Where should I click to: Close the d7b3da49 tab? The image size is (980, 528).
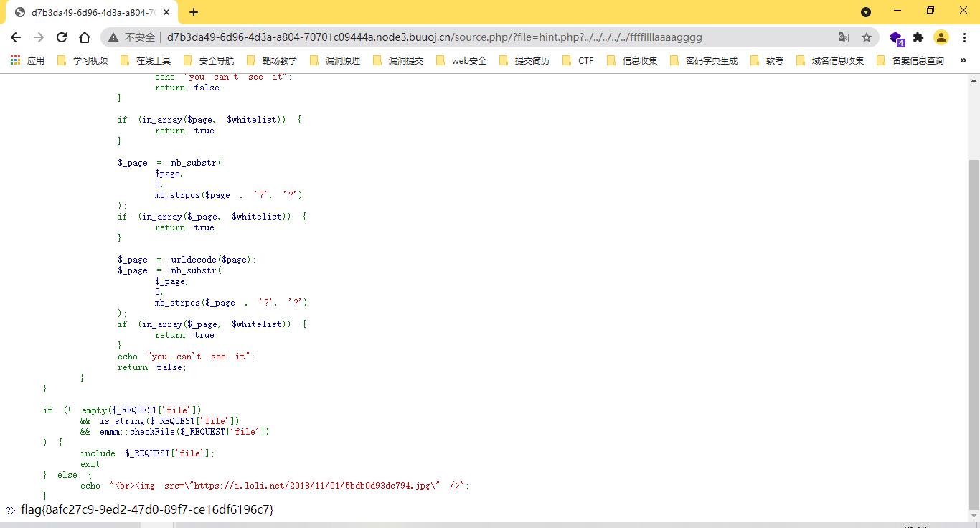point(167,12)
